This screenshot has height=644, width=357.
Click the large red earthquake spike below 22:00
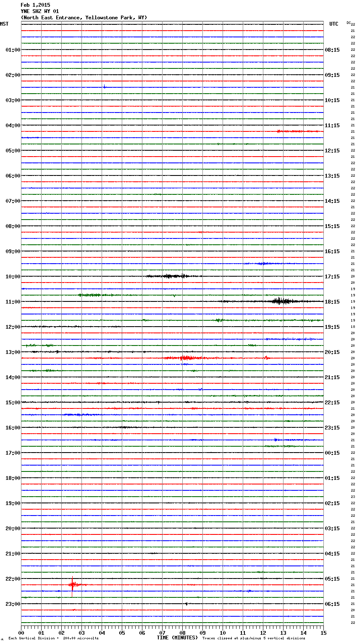point(72,585)
